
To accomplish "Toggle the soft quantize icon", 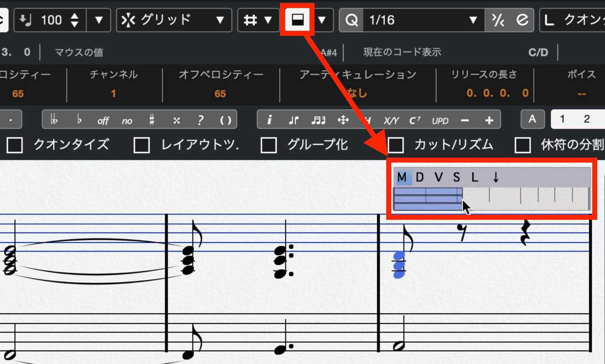I will (x=497, y=20).
